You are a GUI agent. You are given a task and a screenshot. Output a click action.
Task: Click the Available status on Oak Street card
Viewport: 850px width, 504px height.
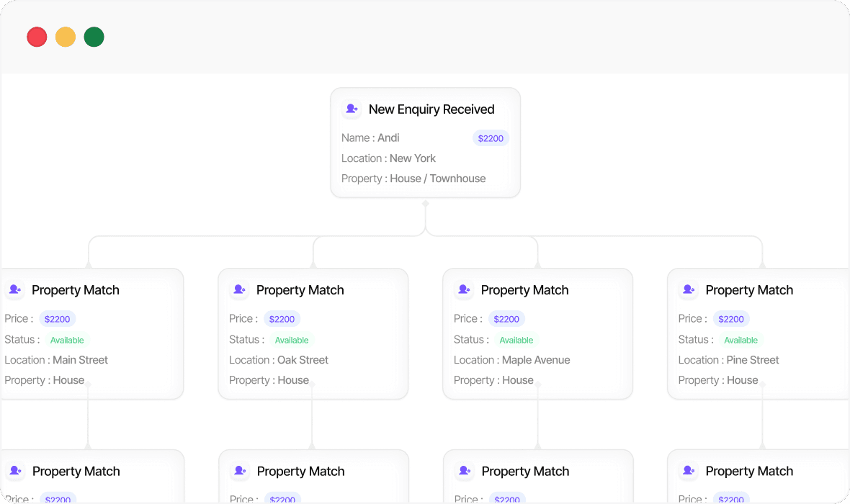coord(292,340)
